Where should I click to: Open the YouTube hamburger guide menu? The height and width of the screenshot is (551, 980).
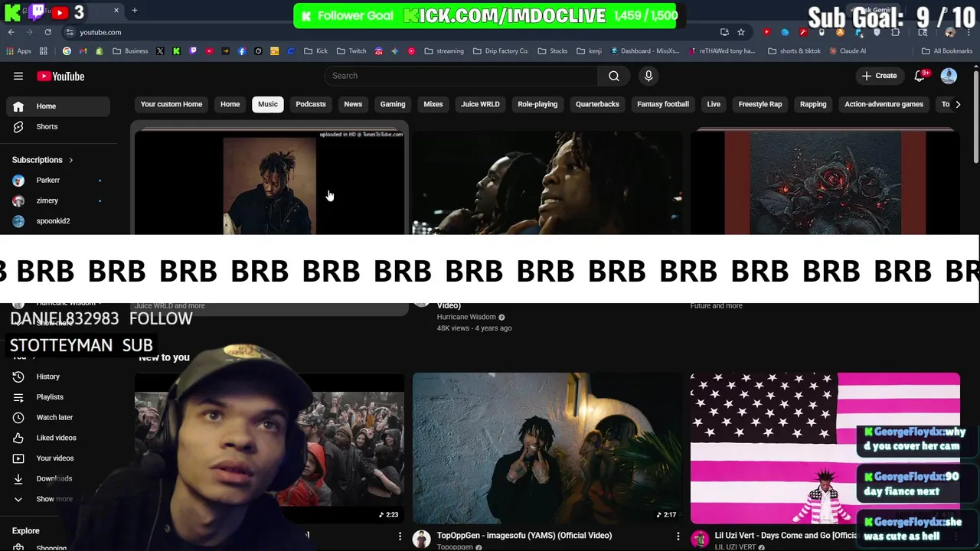[x=18, y=76]
